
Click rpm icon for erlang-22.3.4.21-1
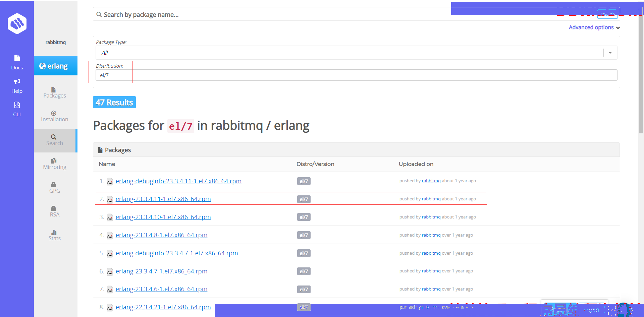(x=110, y=308)
